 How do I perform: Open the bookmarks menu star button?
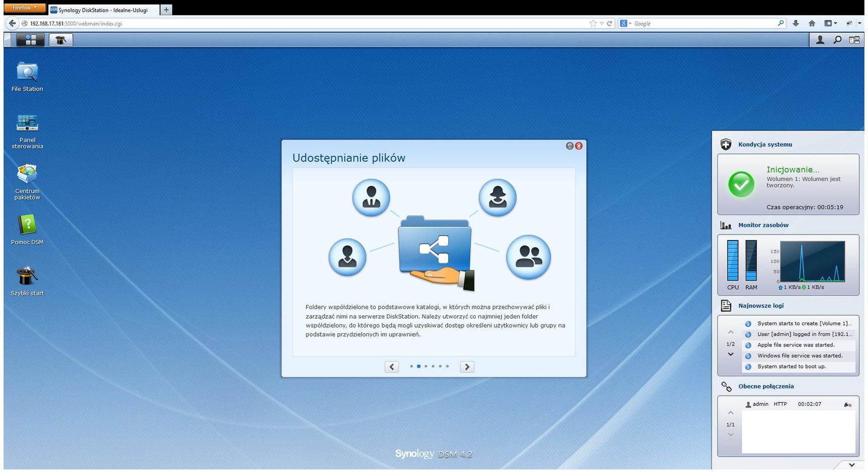point(830,23)
